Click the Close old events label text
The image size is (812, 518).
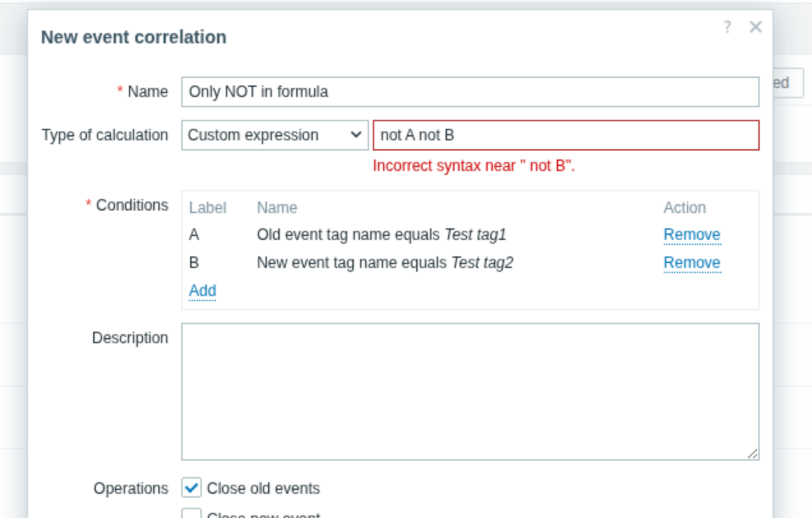tap(263, 489)
